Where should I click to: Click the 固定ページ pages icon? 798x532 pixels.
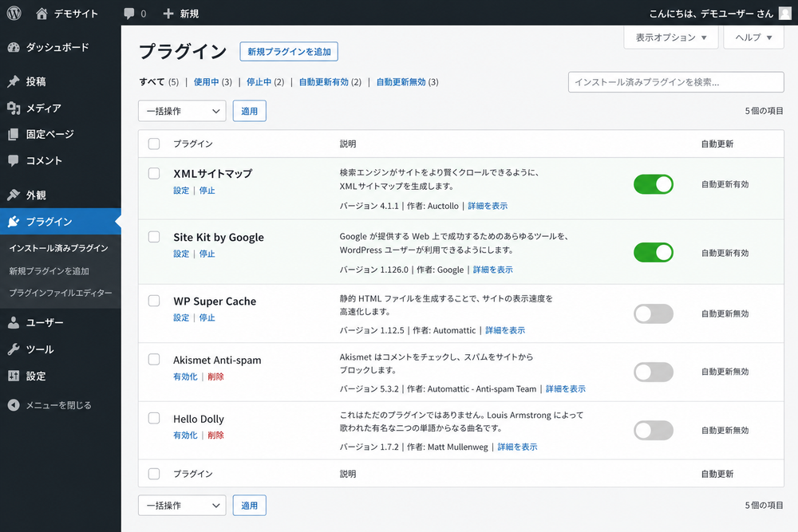[x=14, y=134]
